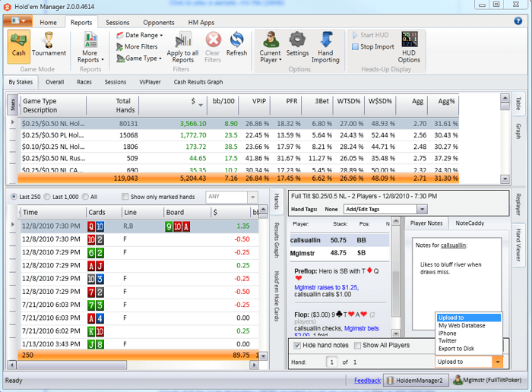This screenshot has height=392, width=532.
Task: Open the Replayer side tab
Action: (x=518, y=204)
